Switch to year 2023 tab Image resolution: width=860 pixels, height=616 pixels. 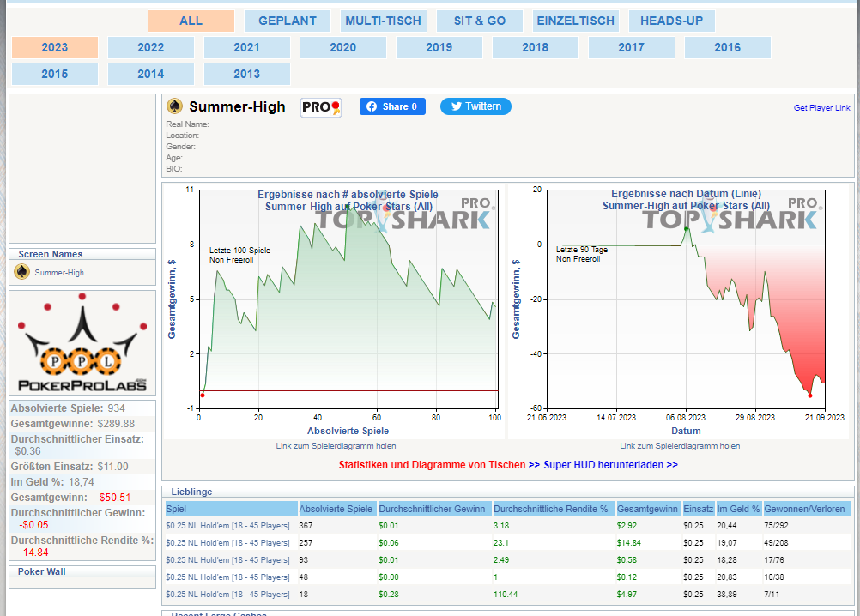click(55, 48)
